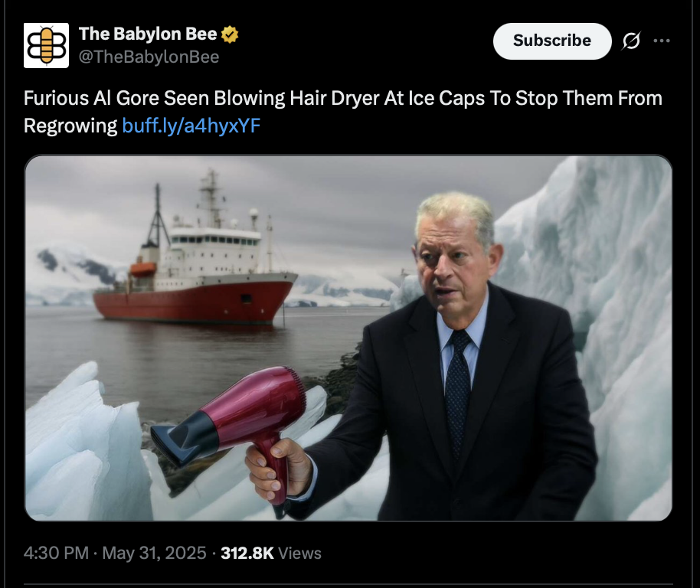Click the Views label
The width and height of the screenshot is (700, 588).
299,554
